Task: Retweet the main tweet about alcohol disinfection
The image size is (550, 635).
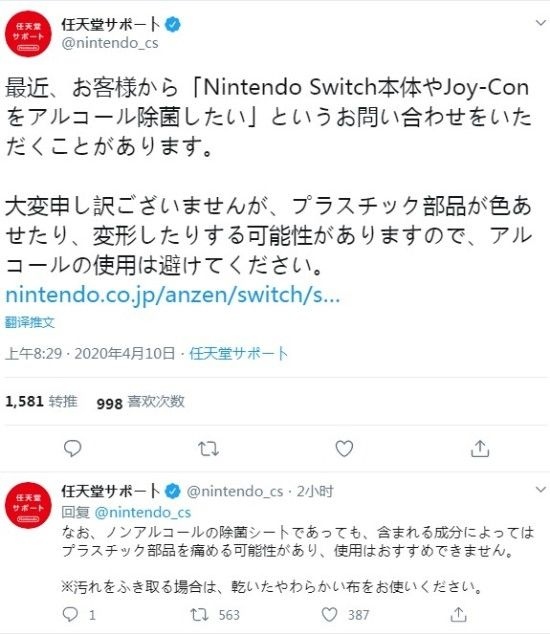Action: click(x=209, y=449)
